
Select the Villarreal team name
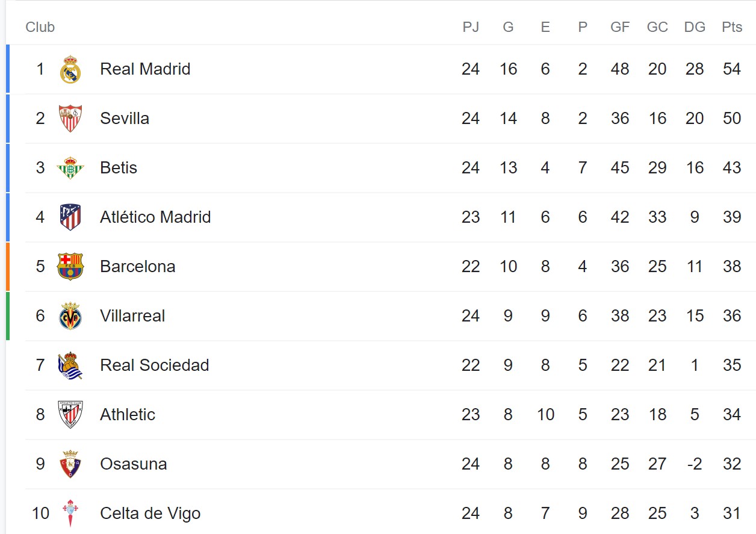pyautogui.click(x=132, y=316)
